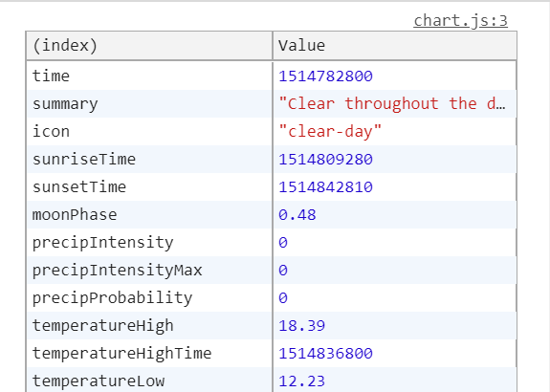This screenshot has height=392, width=550.
Task: Click the precipIntensityMax value 0
Action: pyautogui.click(x=283, y=270)
